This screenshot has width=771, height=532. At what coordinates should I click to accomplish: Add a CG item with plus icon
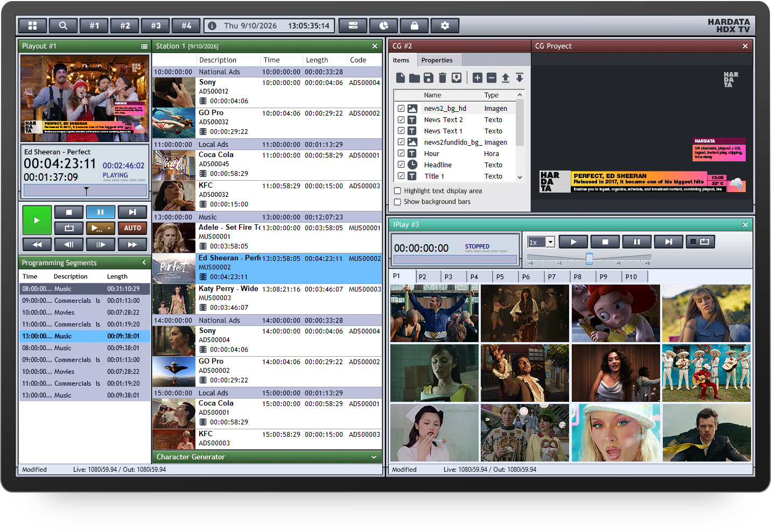click(478, 78)
